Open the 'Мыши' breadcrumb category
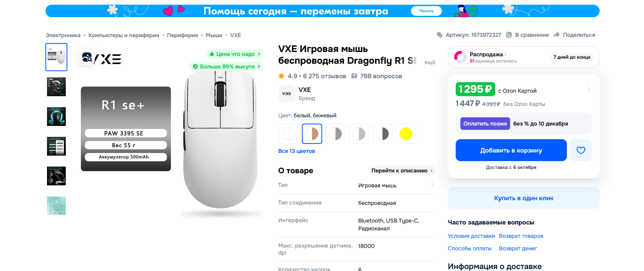Image resolution: width=644 pixels, height=271 pixels. tap(214, 35)
